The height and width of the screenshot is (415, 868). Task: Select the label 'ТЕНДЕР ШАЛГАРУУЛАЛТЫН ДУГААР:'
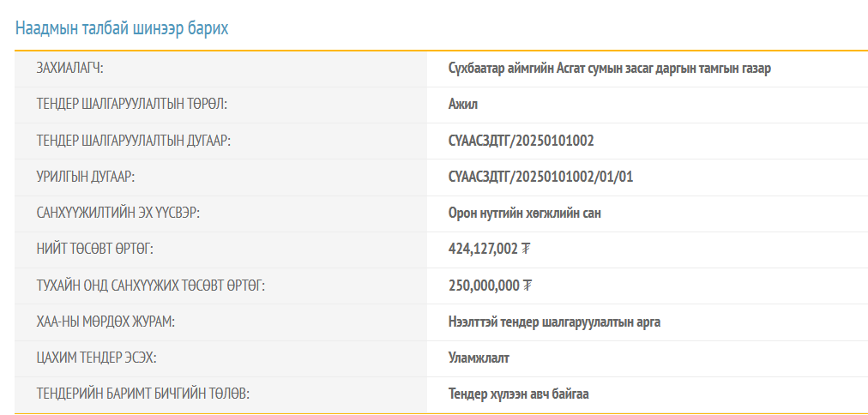coord(134,141)
